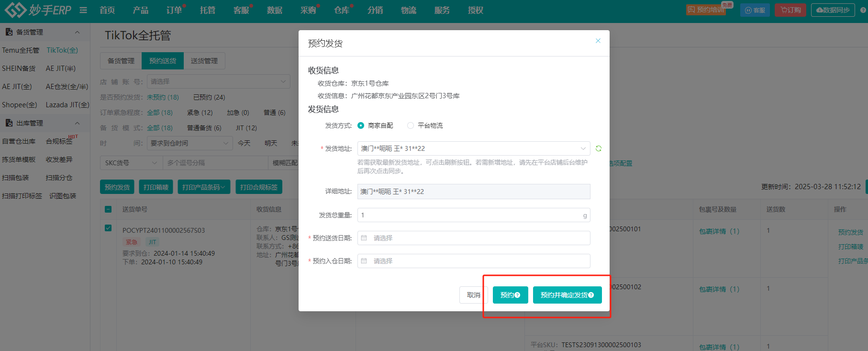The width and height of the screenshot is (868, 351).
Task: Click the 出库管理 sidebar section icon
Action: [9, 123]
